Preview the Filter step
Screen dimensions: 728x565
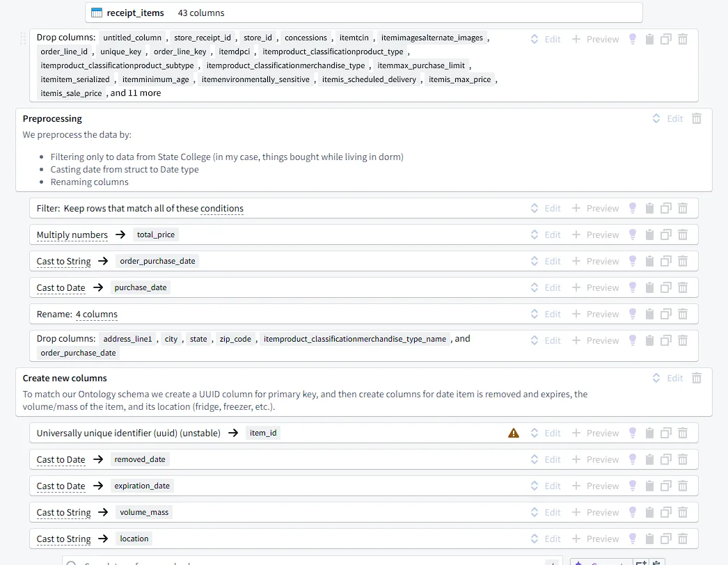596,208
